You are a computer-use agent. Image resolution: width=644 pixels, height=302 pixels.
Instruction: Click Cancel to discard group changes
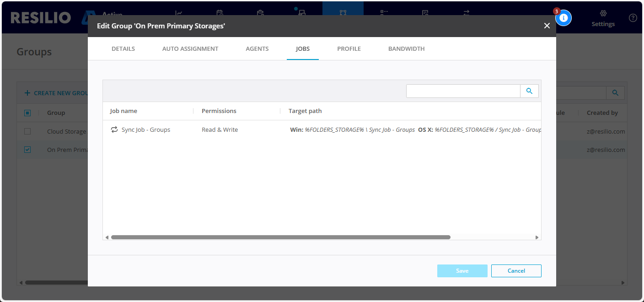(516, 271)
